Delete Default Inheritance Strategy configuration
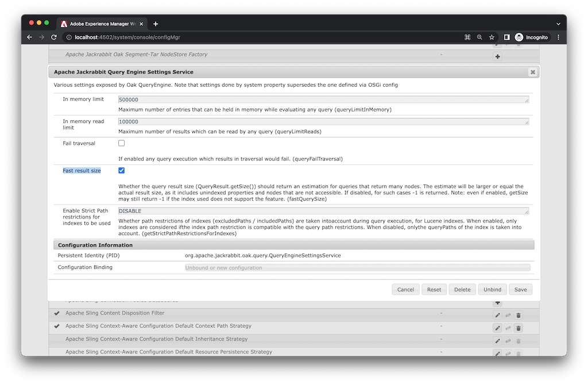Image resolution: width=588 pixels, height=384 pixels. coord(519,341)
